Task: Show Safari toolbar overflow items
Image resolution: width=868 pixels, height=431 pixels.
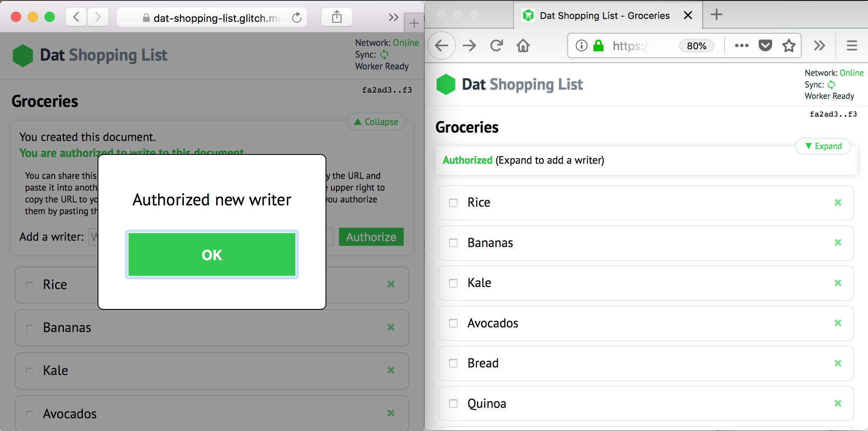Action: click(393, 17)
